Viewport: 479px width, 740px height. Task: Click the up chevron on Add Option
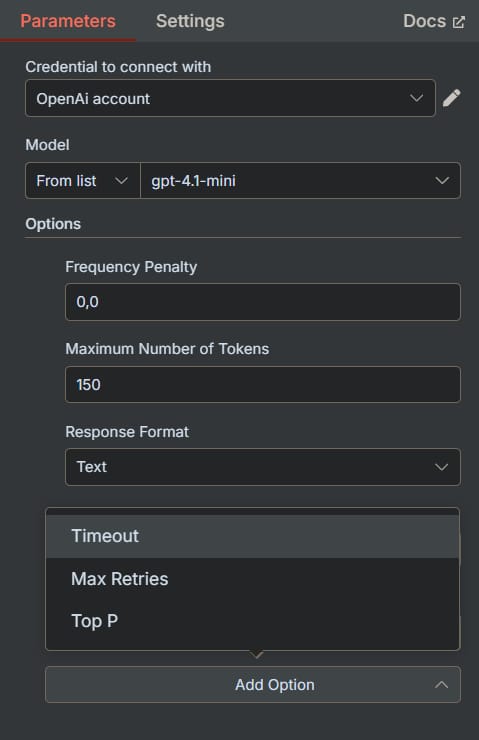click(x=441, y=685)
